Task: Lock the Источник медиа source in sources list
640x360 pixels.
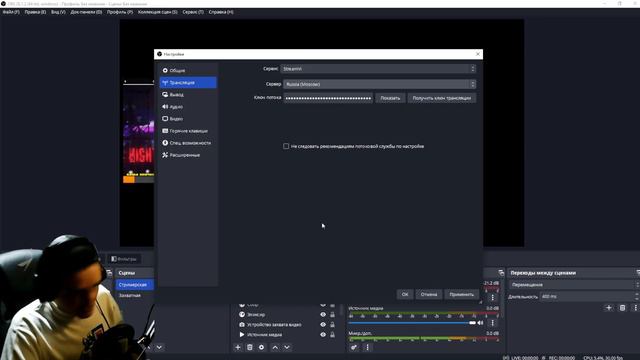Action: [332, 335]
